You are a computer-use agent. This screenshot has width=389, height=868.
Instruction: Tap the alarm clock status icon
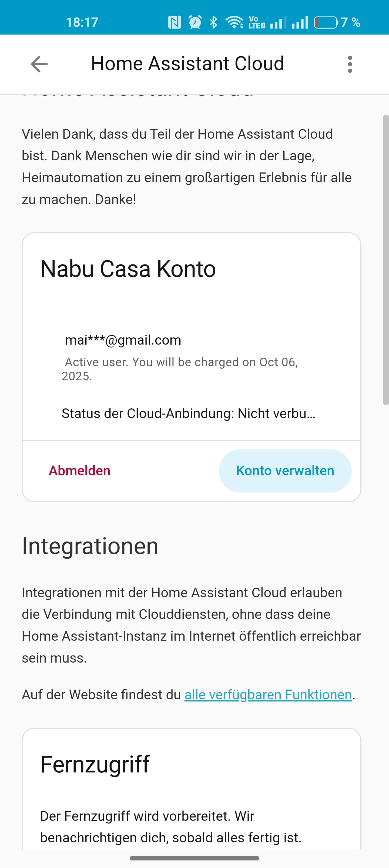click(195, 22)
